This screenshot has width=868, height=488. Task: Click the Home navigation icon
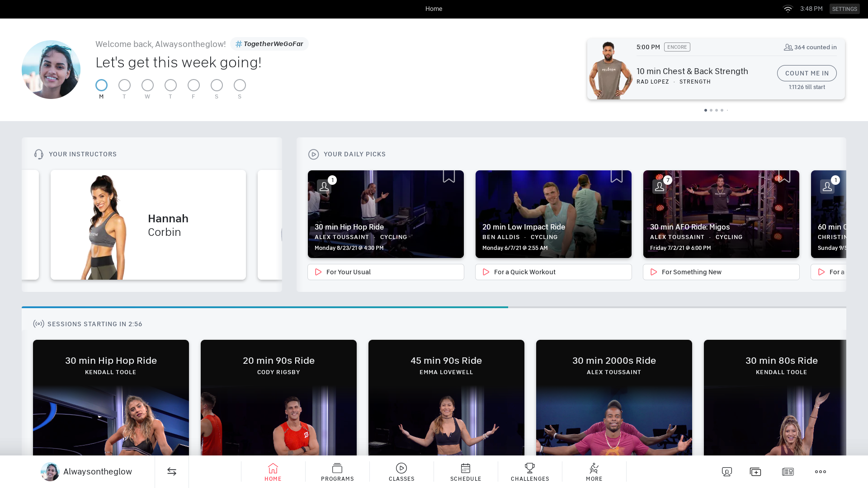click(x=273, y=471)
